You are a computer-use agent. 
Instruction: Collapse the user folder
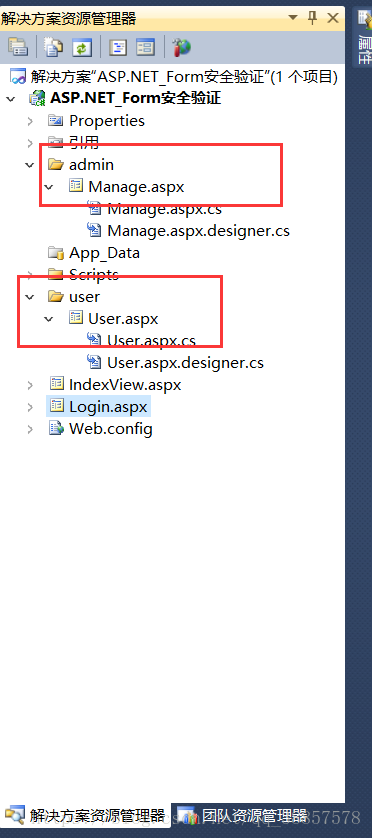point(30,297)
